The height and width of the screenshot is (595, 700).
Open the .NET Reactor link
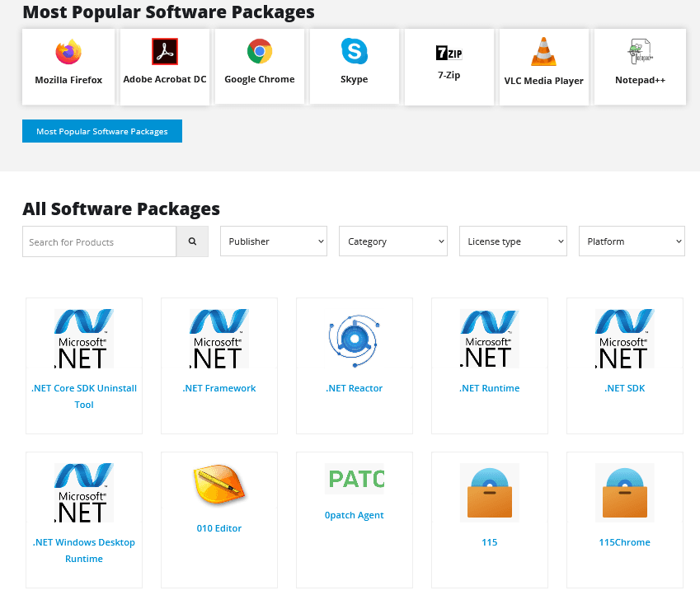tap(355, 388)
